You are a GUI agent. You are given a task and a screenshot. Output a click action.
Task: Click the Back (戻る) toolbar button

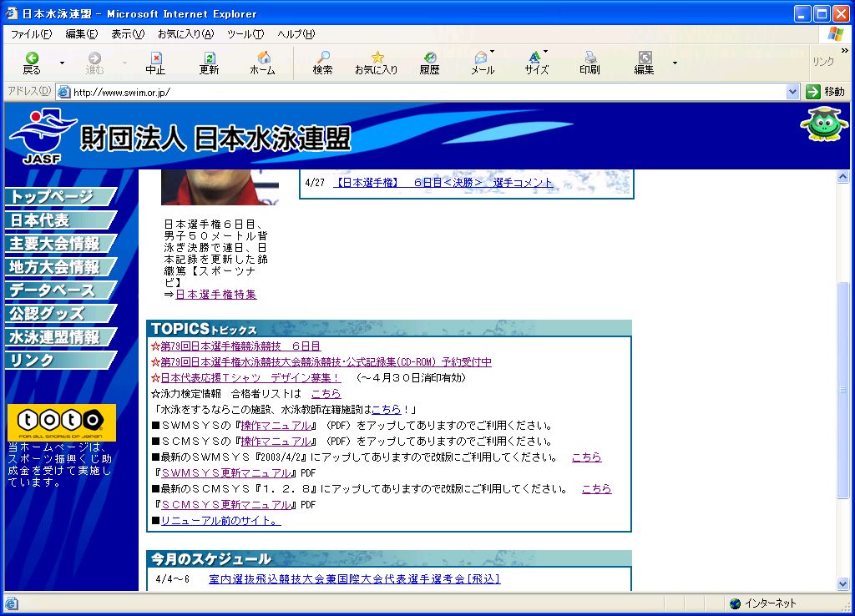[32, 63]
